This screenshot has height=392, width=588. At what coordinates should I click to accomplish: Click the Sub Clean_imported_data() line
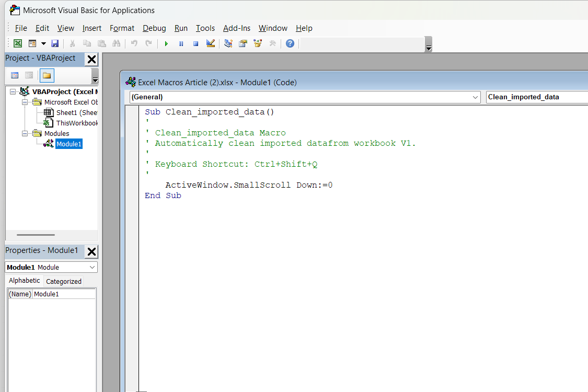click(x=210, y=112)
